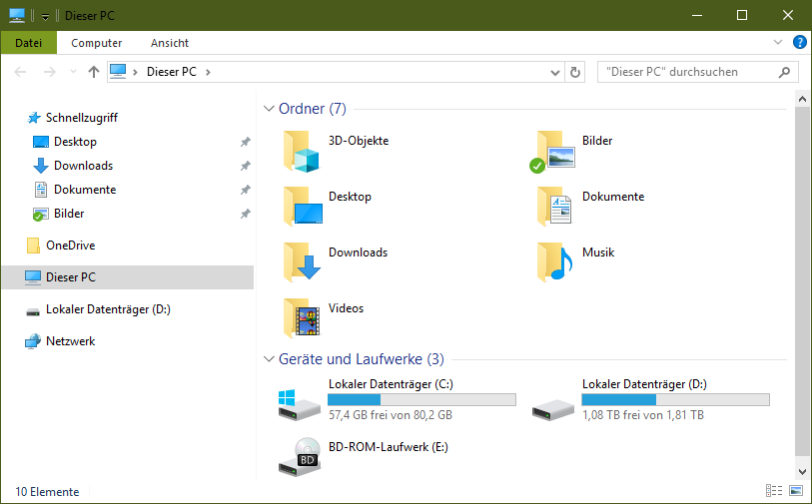
Task: Open the Datei ribbon tab
Action: coord(29,43)
